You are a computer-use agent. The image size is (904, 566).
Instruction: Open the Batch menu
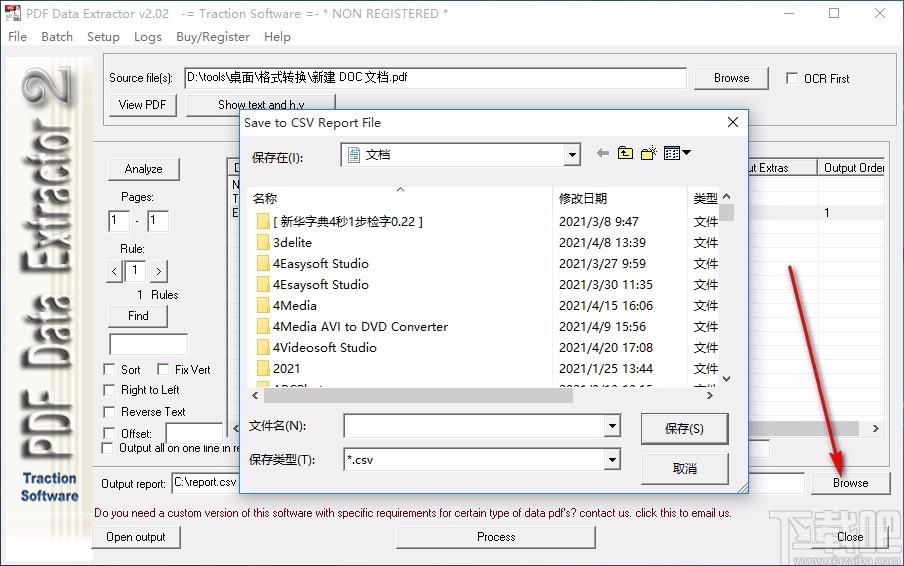click(x=57, y=36)
